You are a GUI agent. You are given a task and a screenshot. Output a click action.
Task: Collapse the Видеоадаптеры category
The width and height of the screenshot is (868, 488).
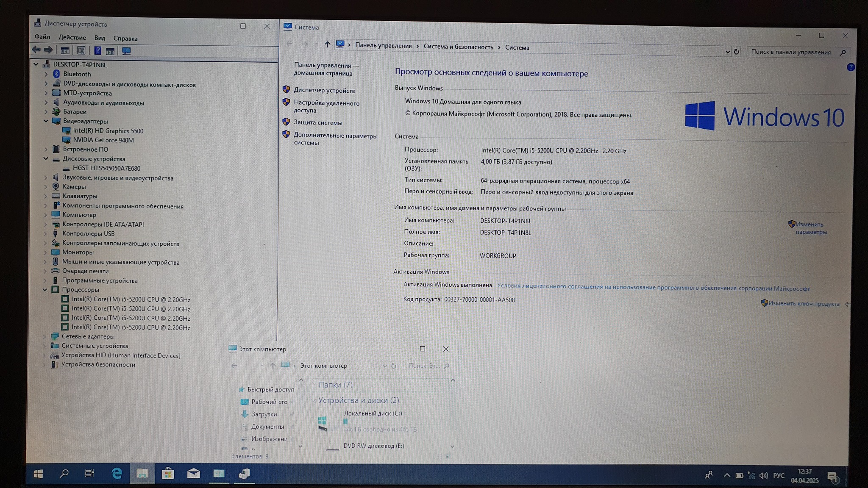tap(46, 121)
